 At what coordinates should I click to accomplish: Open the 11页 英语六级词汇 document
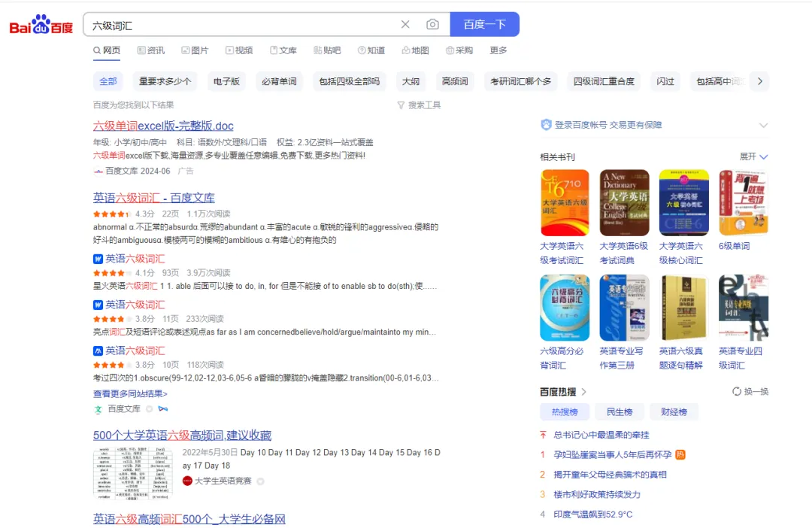[135, 305]
